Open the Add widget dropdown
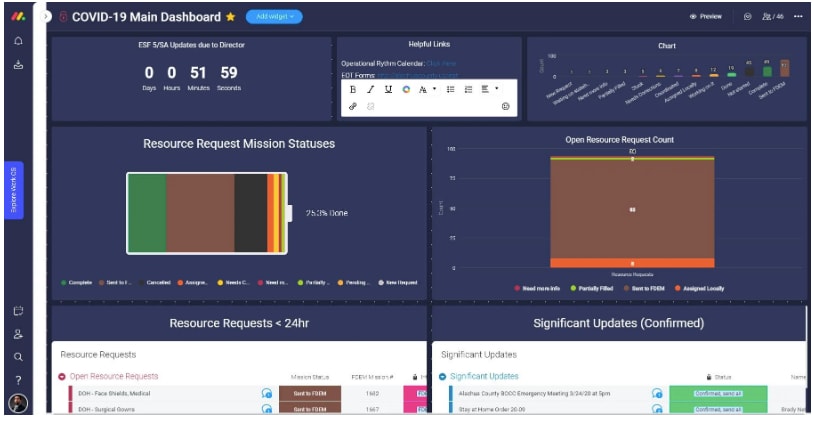Screen dimensions: 814x421 [x=274, y=17]
